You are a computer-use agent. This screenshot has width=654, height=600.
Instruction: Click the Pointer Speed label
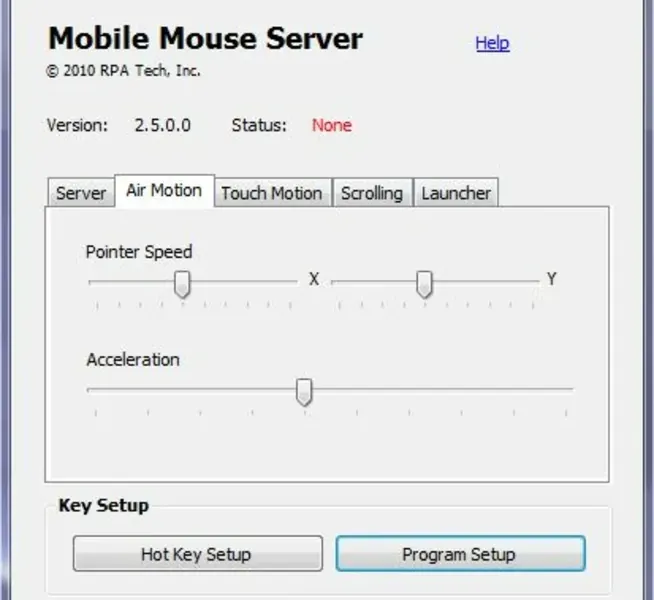[x=139, y=252]
